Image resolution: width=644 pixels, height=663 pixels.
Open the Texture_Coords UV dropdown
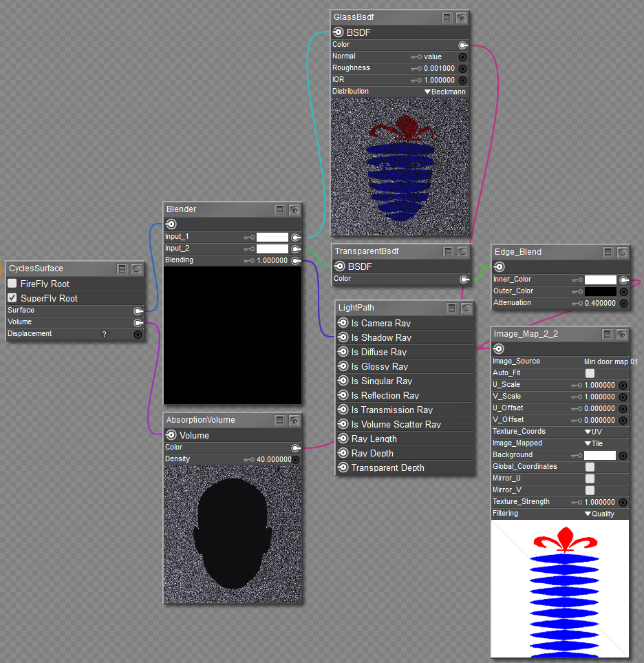592,432
